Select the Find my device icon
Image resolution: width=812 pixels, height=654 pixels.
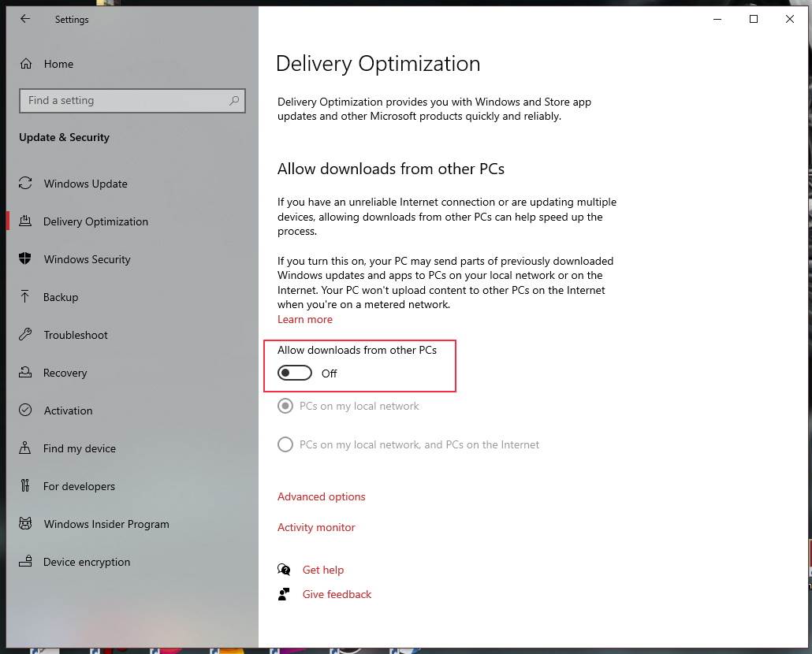26,448
